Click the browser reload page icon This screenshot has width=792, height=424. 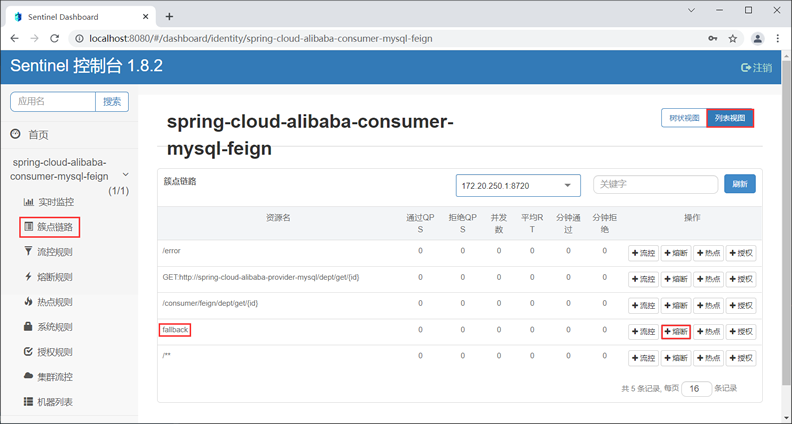point(54,39)
